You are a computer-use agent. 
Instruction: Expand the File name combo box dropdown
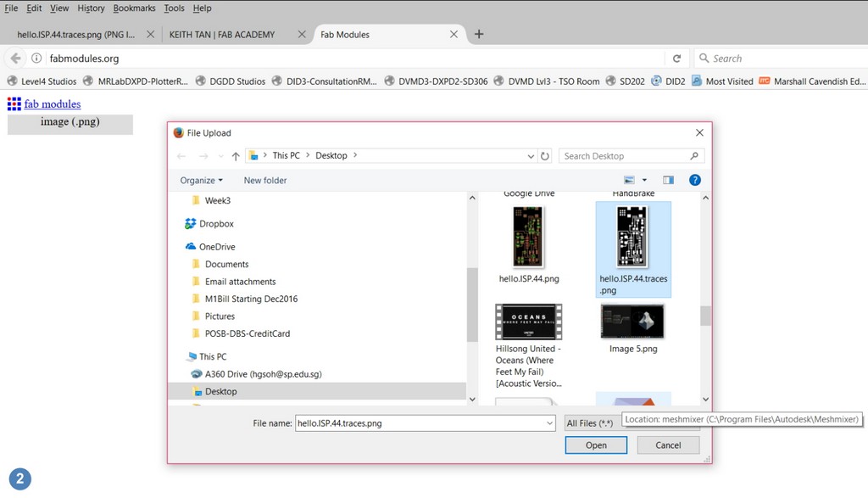click(x=549, y=423)
